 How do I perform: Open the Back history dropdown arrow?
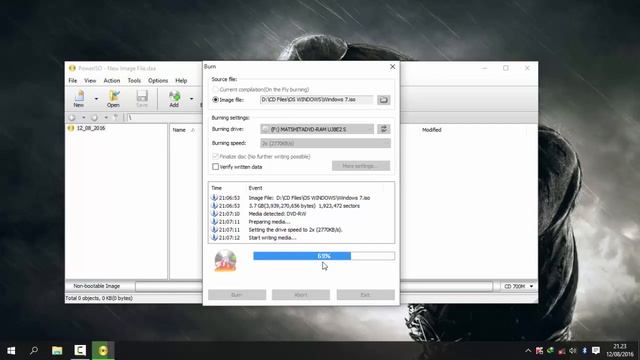84,118
